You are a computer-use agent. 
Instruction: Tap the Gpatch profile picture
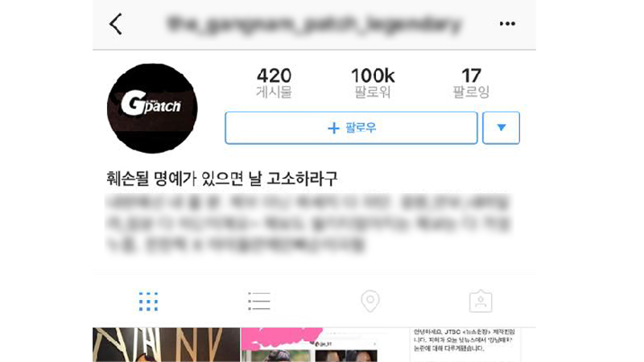coord(152,109)
